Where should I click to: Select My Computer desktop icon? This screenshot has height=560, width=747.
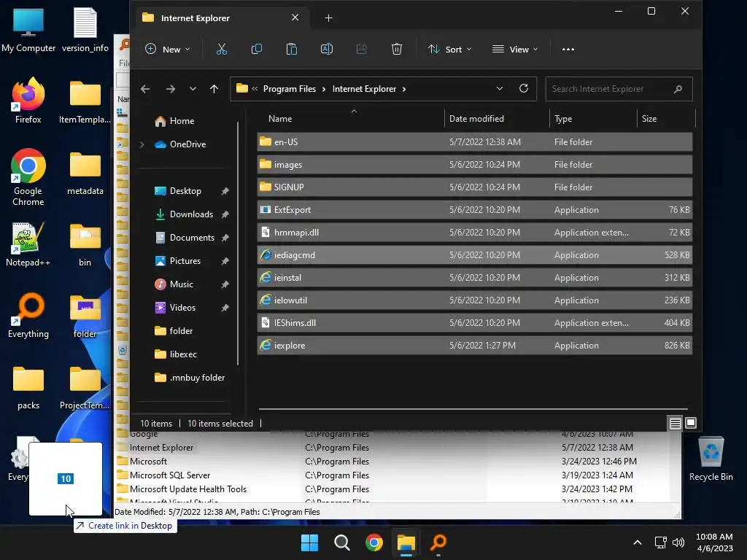click(x=28, y=29)
